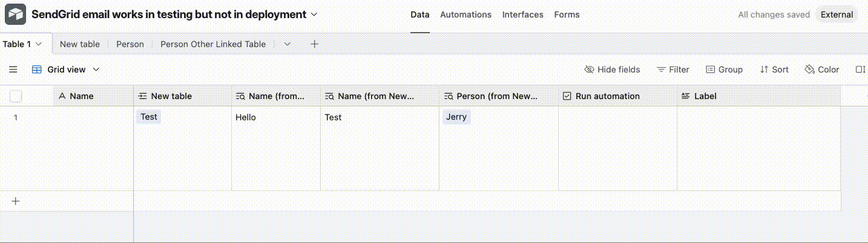Click the External badge button
Screen dimensions: 868x243
837,15
